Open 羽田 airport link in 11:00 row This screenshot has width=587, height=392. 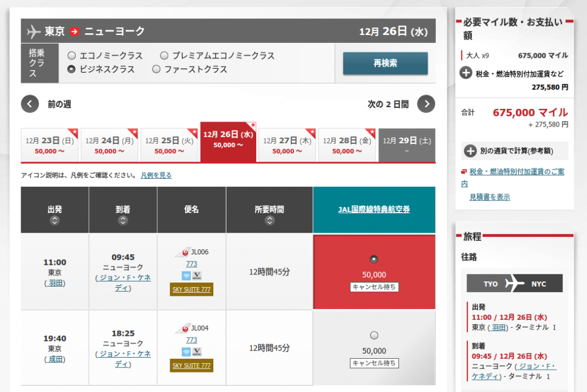(x=55, y=283)
